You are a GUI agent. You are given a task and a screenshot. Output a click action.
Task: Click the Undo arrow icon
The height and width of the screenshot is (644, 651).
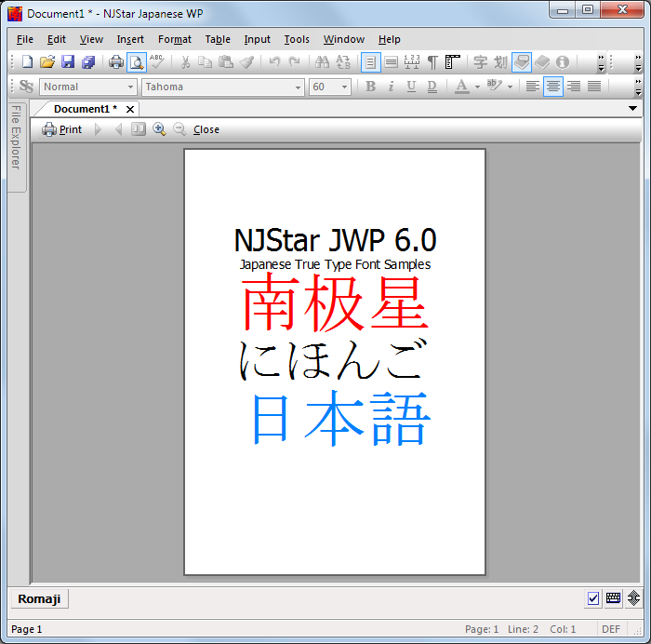[x=274, y=62]
